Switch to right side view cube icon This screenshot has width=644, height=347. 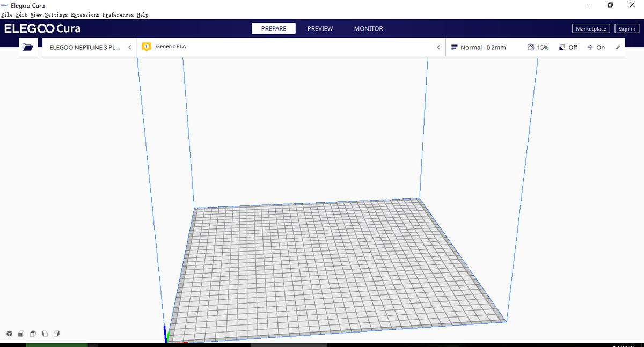click(56, 334)
